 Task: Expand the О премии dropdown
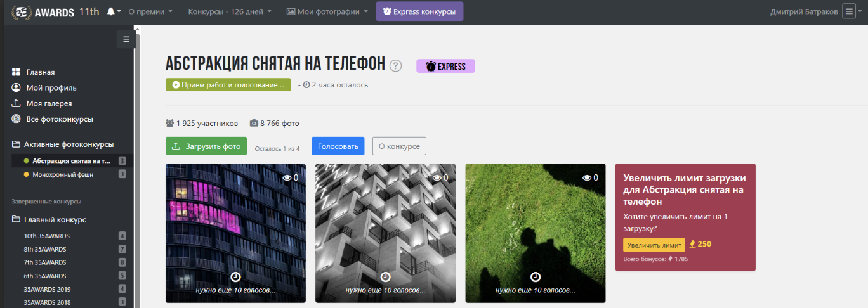150,11
